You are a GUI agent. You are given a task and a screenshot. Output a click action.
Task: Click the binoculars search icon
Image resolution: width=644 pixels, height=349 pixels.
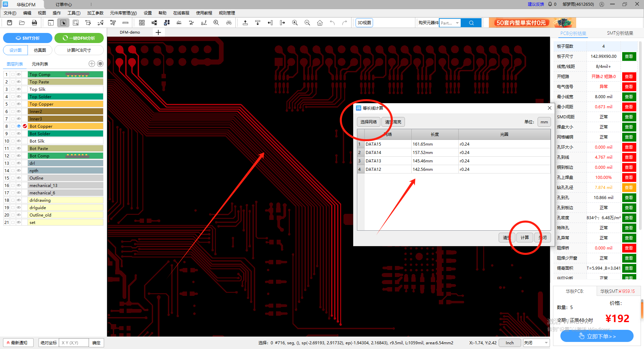(229, 23)
